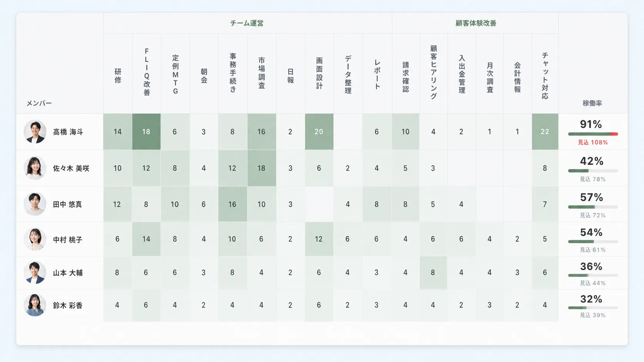Click 高橋 海斗's 91% utilization bar
This screenshot has width=644, height=362.
tap(593, 134)
